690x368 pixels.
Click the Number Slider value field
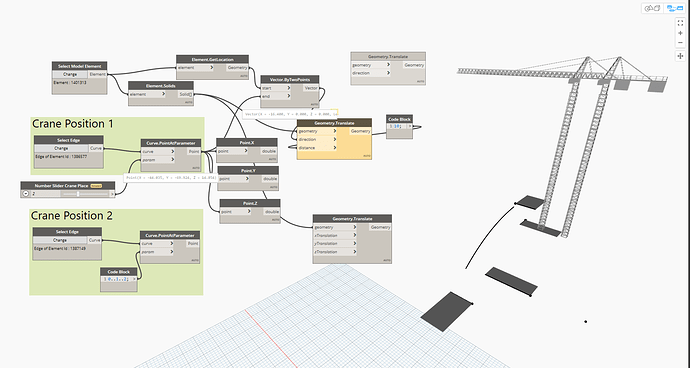(x=45, y=194)
